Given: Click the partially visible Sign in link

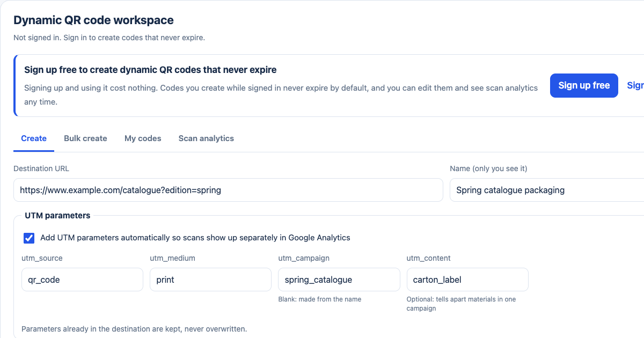Looking at the screenshot, I should [x=635, y=85].
